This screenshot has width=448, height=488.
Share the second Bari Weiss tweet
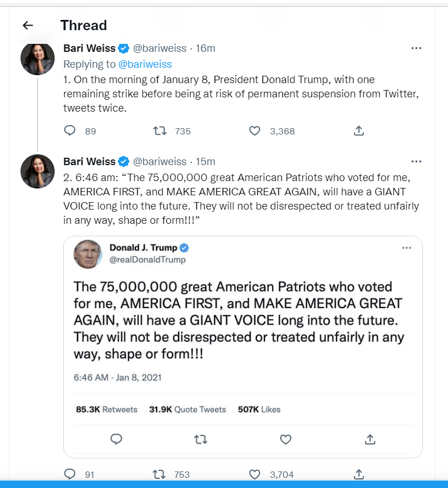pos(359,474)
